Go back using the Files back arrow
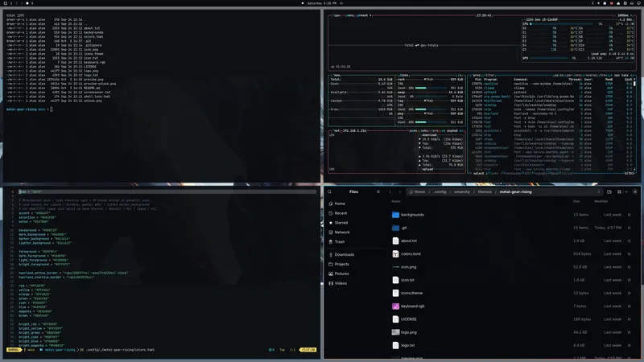This screenshot has height=362, width=644. [390, 191]
